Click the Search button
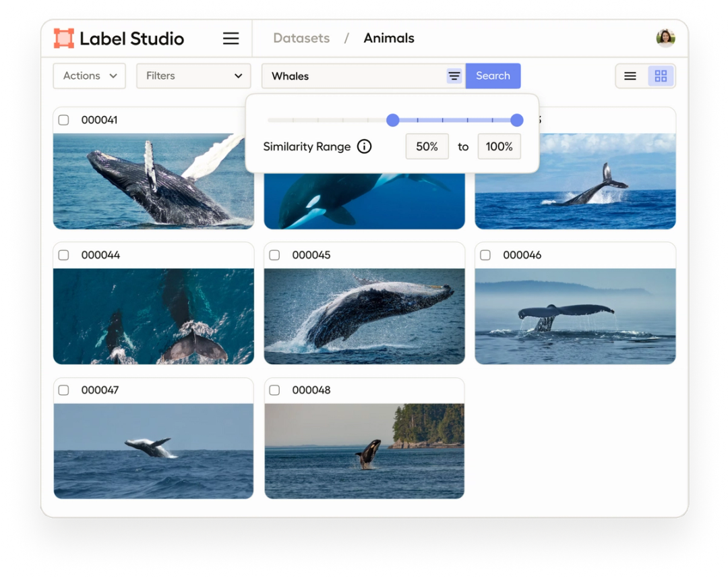The width and height of the screenshot is (728, 578). pyautogui.click(x=493, y=76)
